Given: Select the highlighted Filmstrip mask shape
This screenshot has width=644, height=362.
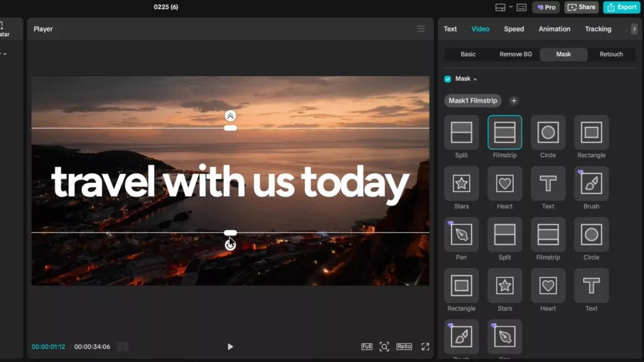Looking at the screenshot, I should (504, 133).
